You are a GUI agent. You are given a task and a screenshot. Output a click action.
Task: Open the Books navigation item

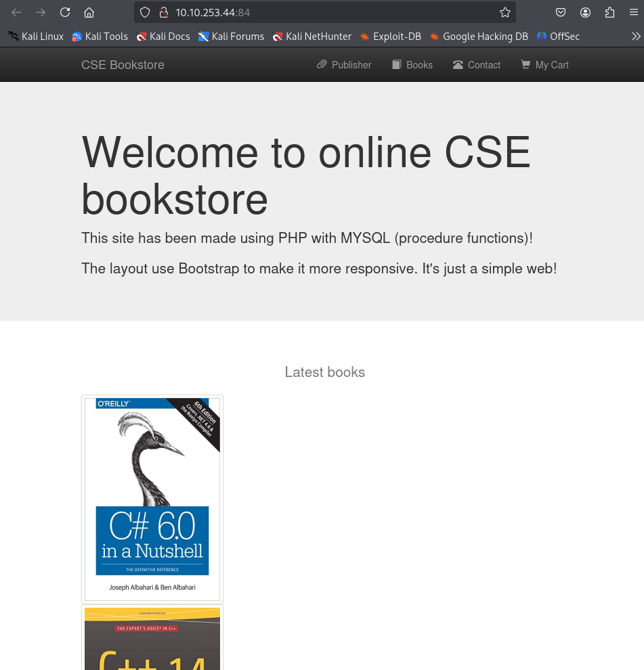pos(412,65)
